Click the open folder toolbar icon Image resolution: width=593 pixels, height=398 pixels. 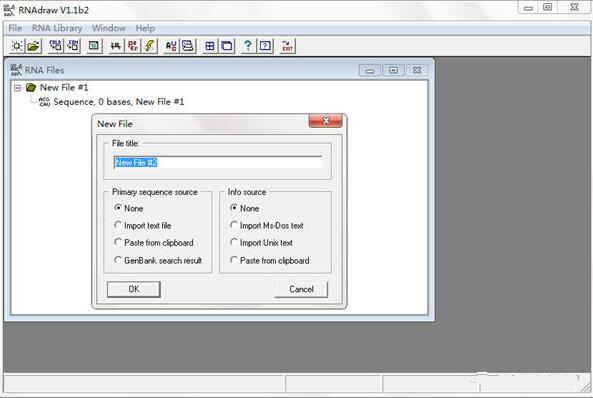pos(34,46)
